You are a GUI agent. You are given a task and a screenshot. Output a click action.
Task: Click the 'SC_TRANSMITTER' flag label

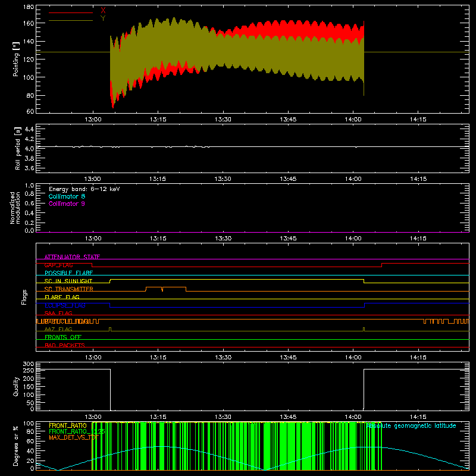click(69, 289)
